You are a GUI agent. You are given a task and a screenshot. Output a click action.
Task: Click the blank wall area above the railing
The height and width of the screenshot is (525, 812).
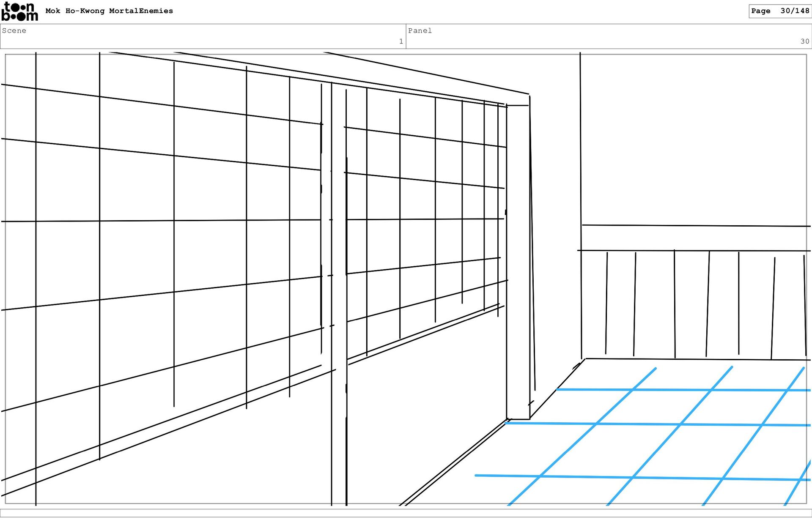click(x=694, y=139)
